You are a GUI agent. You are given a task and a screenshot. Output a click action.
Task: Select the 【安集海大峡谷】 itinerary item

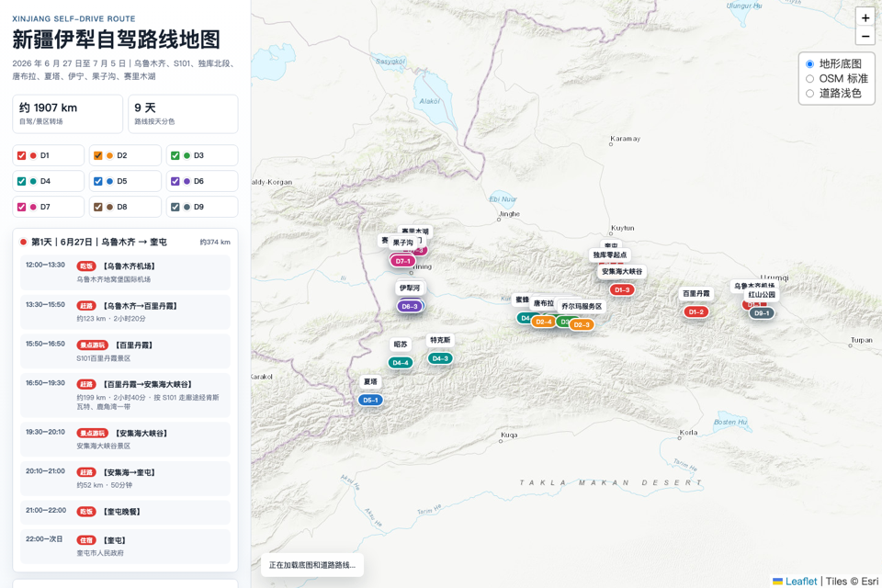click(x=125, y=439)
